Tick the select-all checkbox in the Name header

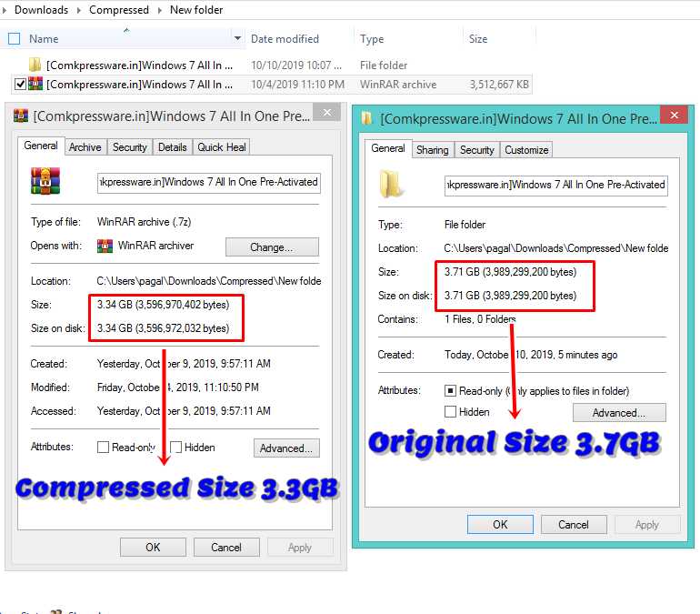click(15, 39)
